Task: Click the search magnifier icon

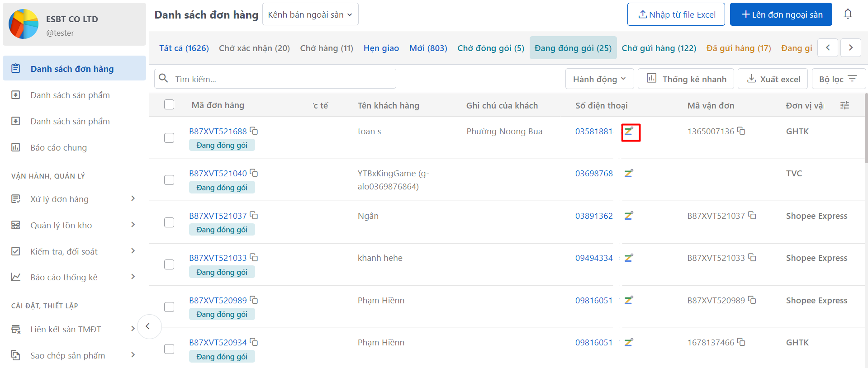Action: coord(164,79)
